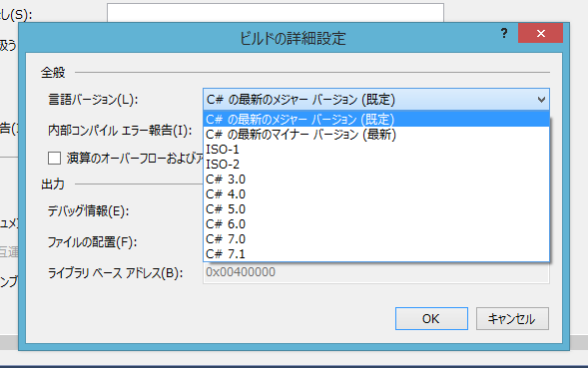This screenshot has width=588, height=368.
Task: Pick C# 3.0 from the list
Action: (x=376, y=180)
